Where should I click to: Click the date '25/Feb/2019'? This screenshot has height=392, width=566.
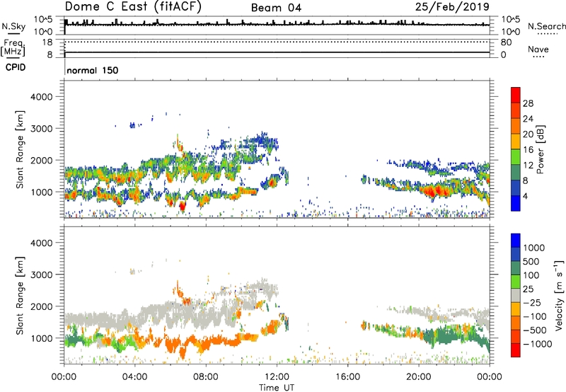click(452, 7)
